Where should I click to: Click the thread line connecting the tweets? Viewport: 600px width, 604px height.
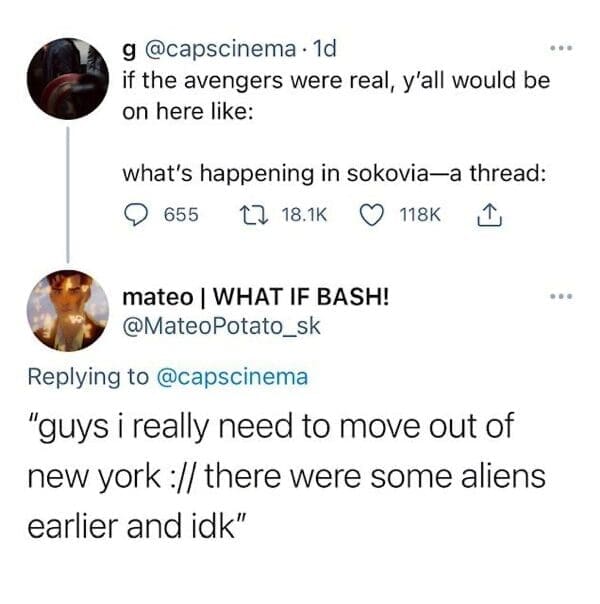68,195
